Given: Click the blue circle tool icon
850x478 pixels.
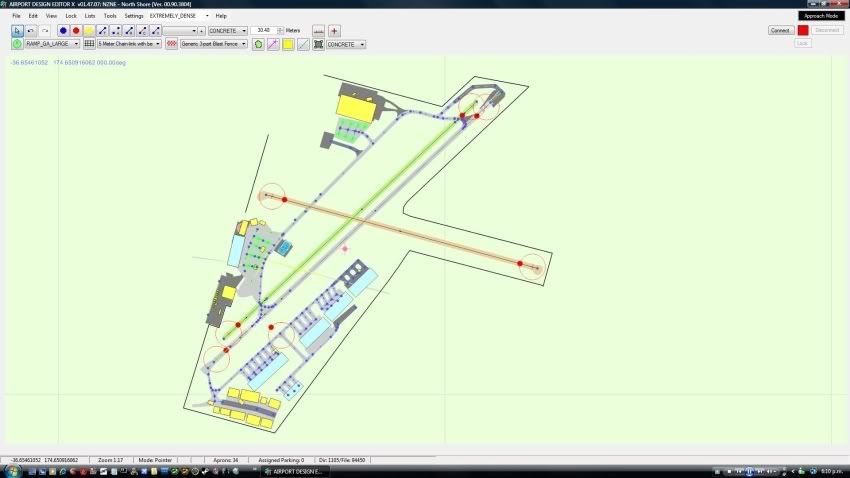Looking at the screenshot, I should coord(62,31).
